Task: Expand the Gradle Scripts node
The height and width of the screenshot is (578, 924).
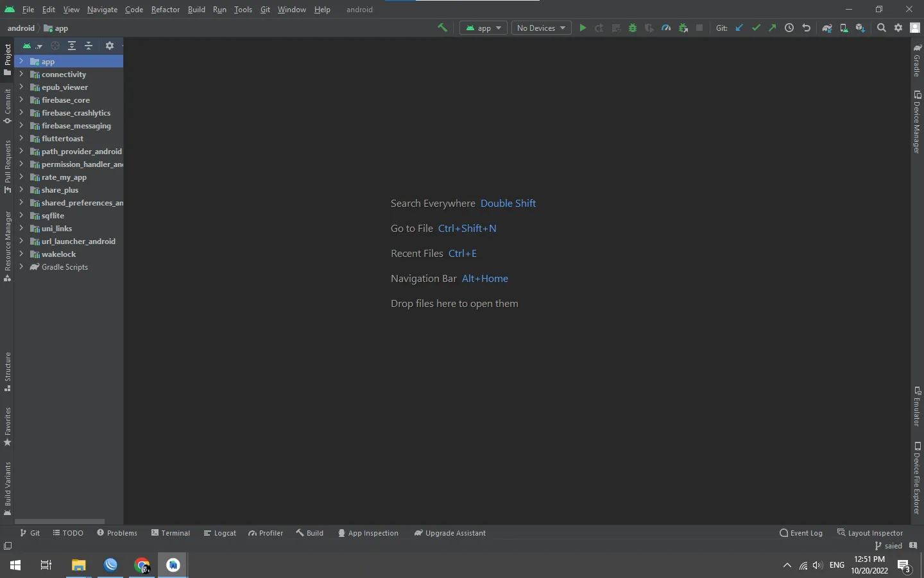Action: pyautogui.click(x=21, y=267)
